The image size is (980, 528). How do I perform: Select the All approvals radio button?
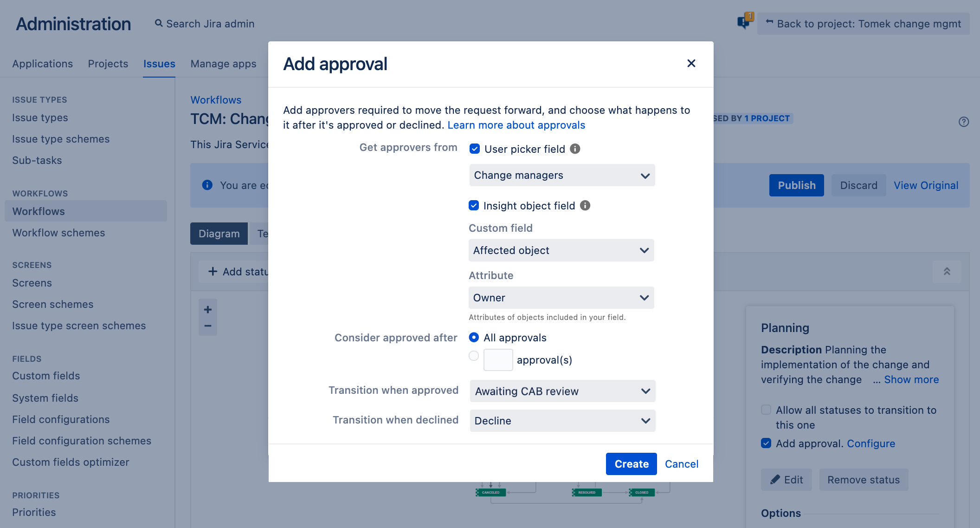(x=473, y=338)
